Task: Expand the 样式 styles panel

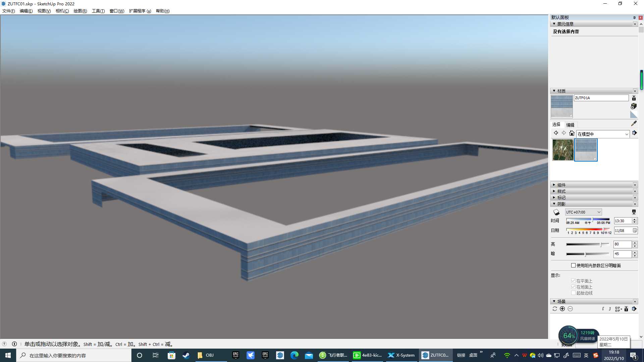Action: tap(554, 191)
